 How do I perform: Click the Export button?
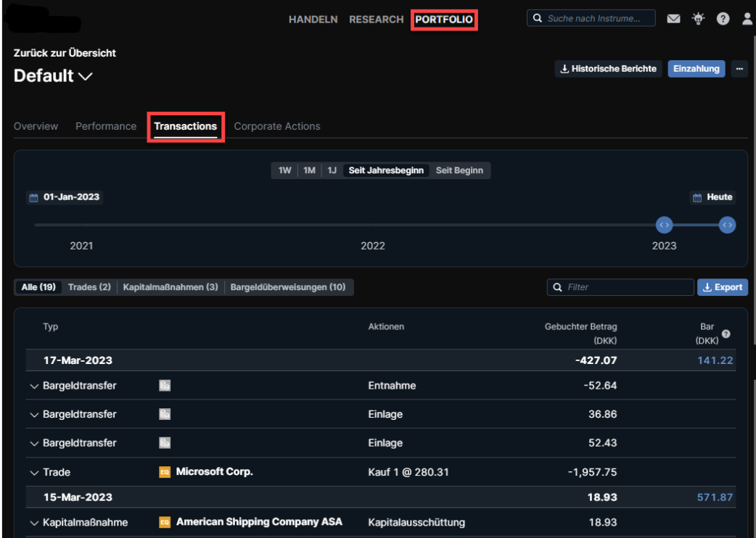click(723, 287)
